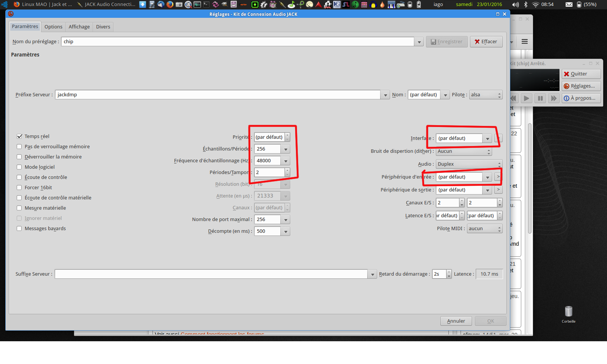Launch the Arte panel icon

point(244,5)
